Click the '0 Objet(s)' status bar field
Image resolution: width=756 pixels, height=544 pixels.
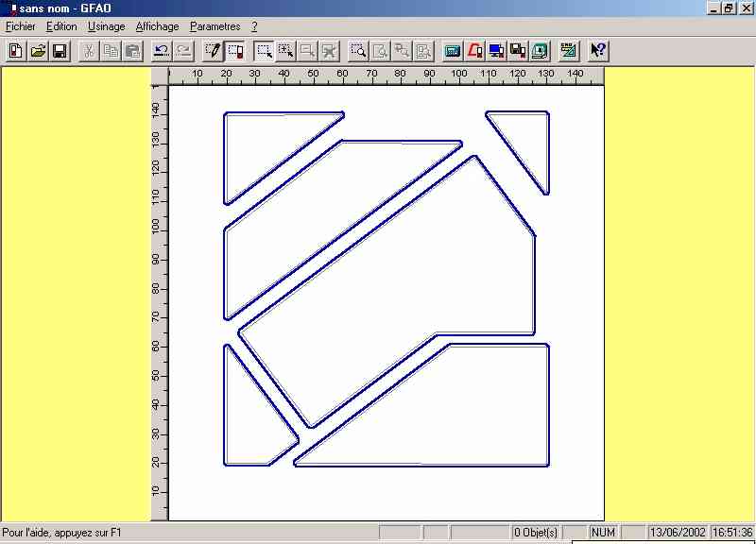click(535, 533)
